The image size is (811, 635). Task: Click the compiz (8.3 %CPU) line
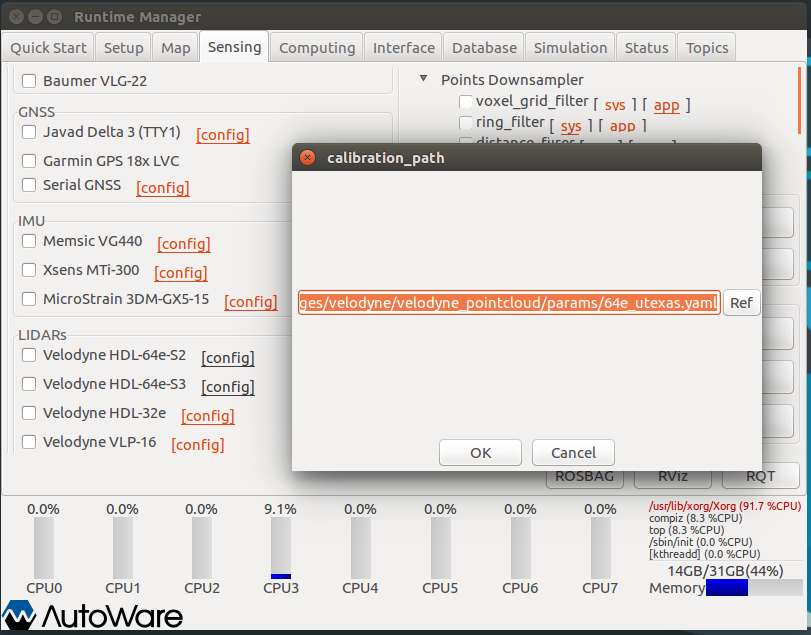pyautogui.click(x=696, y=518)
